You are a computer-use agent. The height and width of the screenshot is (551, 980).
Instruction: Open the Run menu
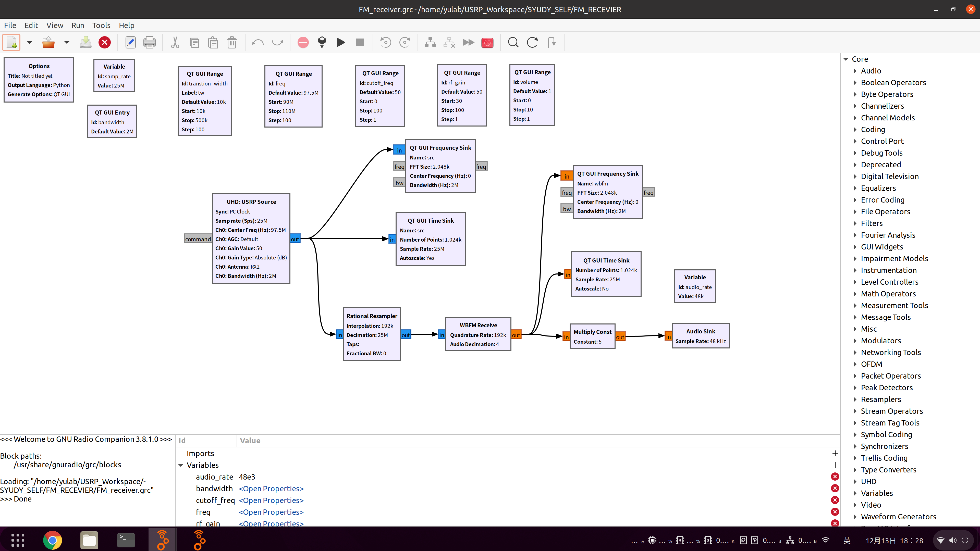coord(78,25)
